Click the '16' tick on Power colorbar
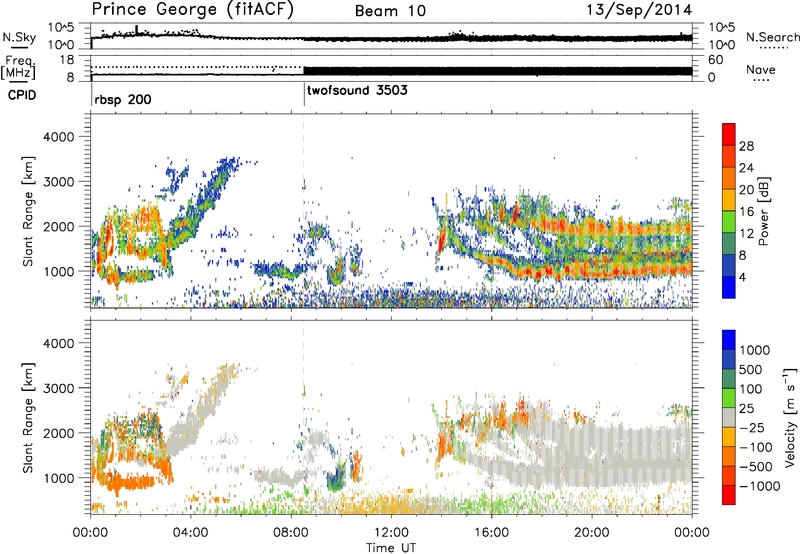Viewport: 800px width, 554px height. (746, 212)
